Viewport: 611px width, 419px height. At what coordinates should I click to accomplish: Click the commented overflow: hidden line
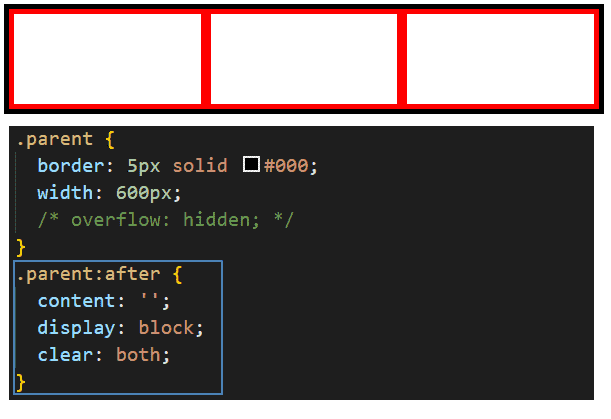point(166,219)
